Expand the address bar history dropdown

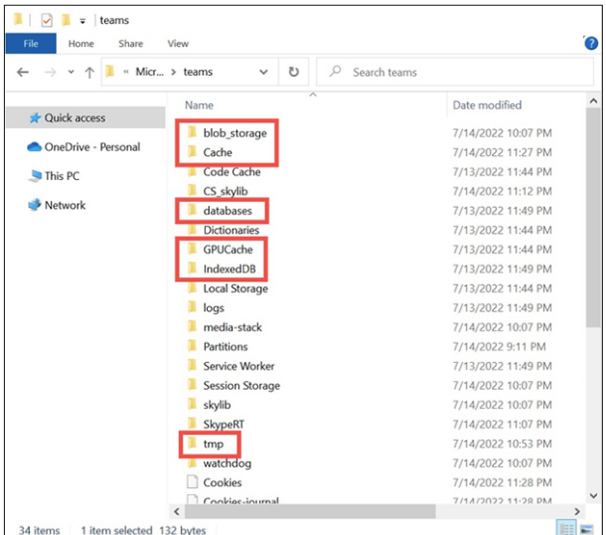(264, 72)
